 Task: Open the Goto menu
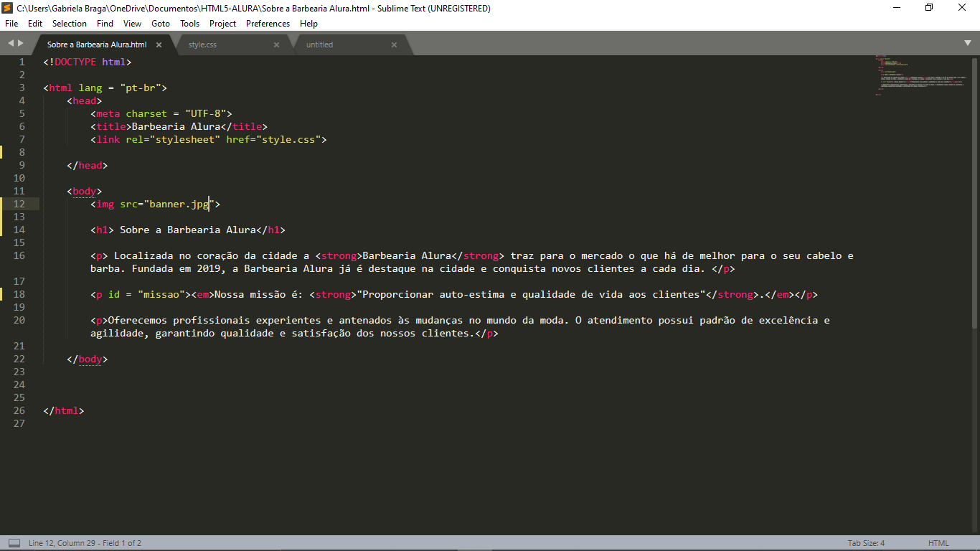(x=161, y=24)
